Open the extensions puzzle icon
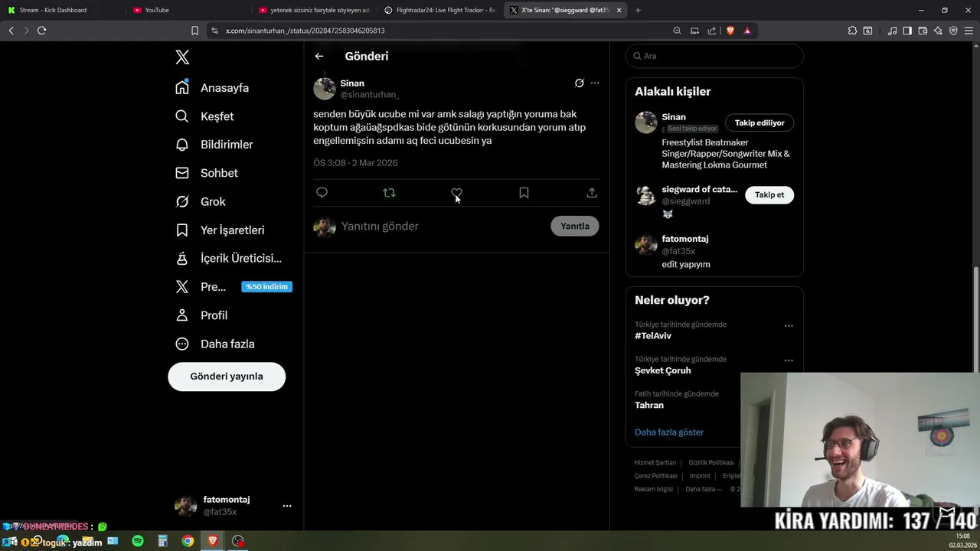Viewport: 980px width, 551px height. tap(852, 31)
